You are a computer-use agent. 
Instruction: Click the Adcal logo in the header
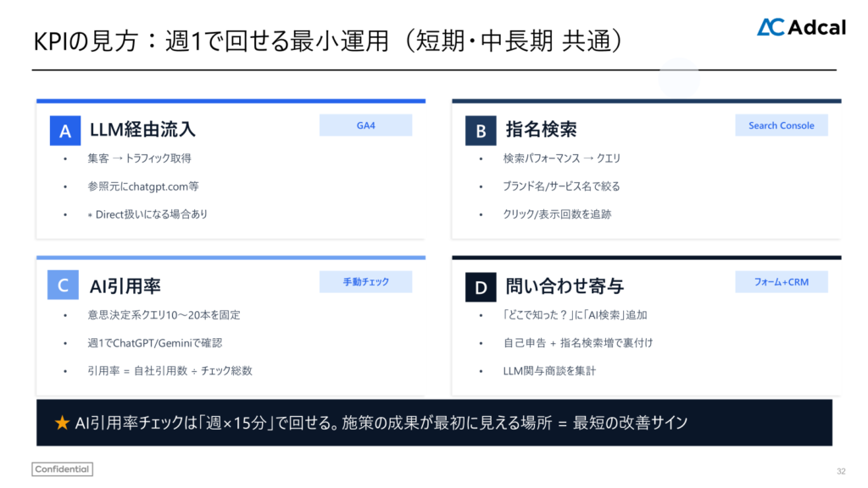click(x=801, y=27)
